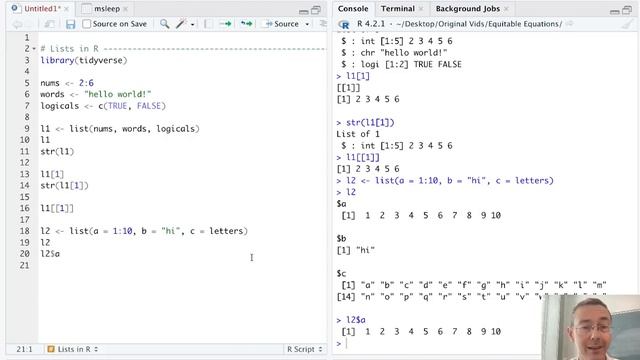Switch to the msleep tab
Screen dimensions: 640x360
[107, 9]
